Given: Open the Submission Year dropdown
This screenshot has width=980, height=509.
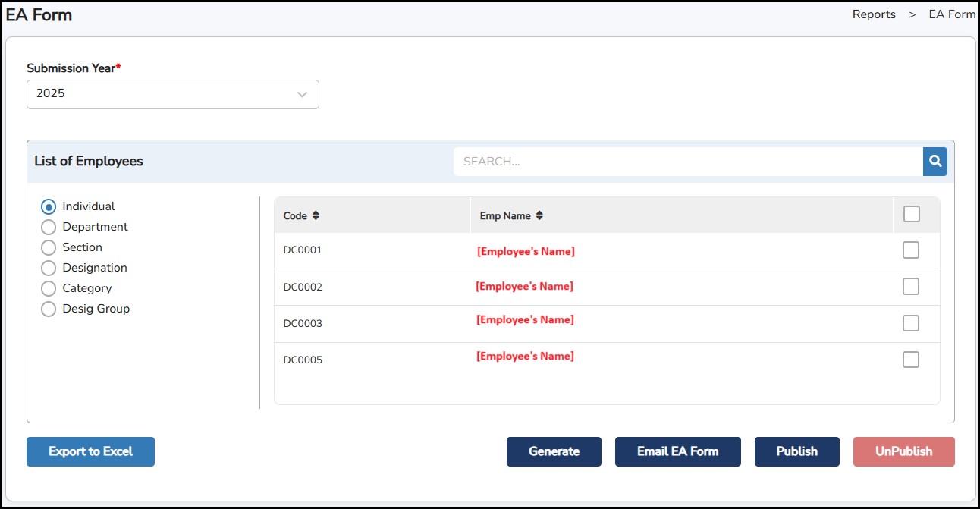Looking at the screenshot, I should pyautogui.click(x=173, y=94).
